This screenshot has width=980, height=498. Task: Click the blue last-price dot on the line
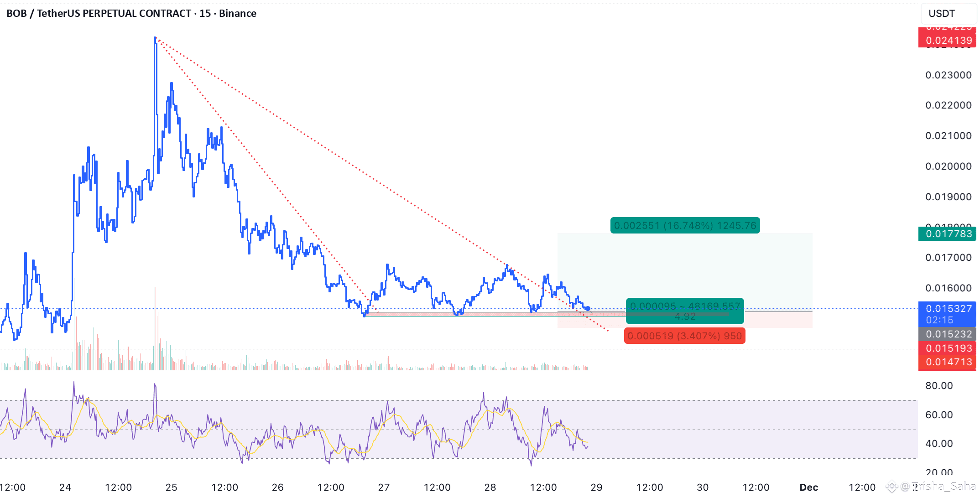click(588, 309)
